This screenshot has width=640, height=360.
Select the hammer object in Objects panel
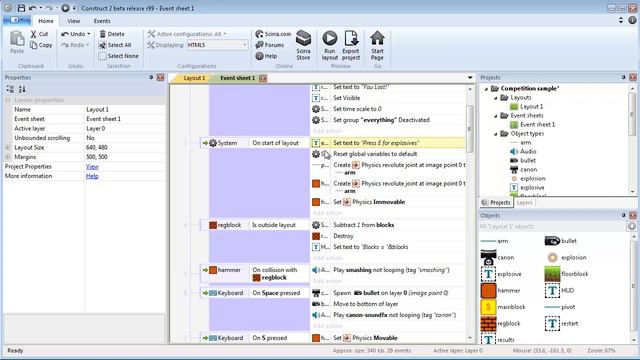(x=500, y=291)
